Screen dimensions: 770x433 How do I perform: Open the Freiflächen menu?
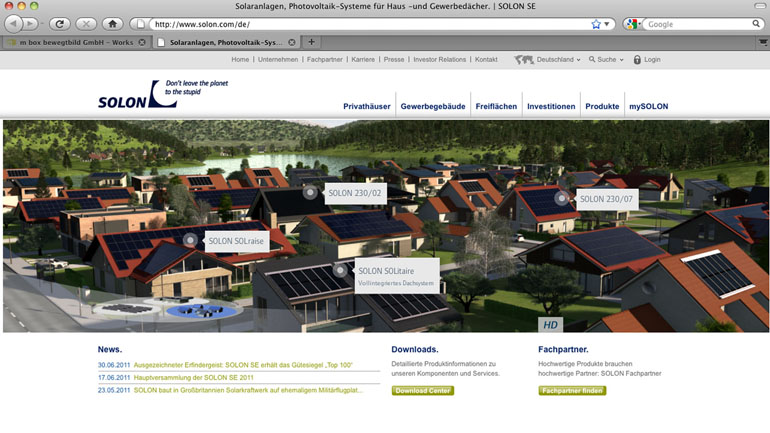click(496, 106)
